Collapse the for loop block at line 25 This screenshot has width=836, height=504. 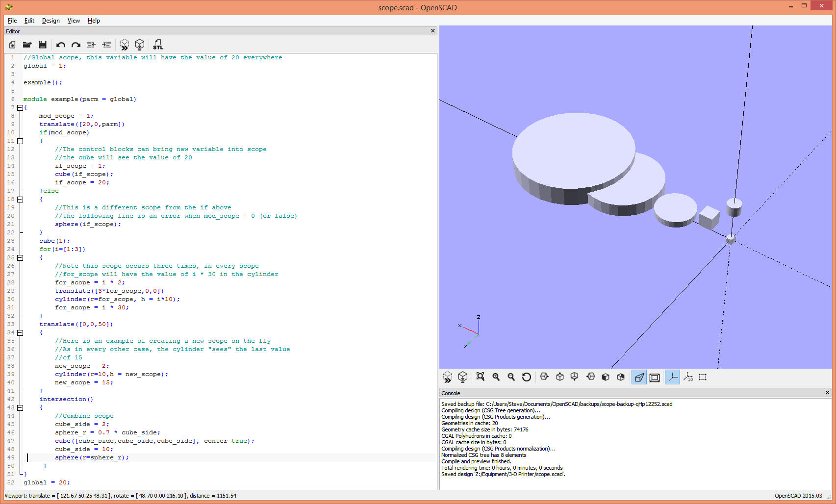tap(20, 257)
